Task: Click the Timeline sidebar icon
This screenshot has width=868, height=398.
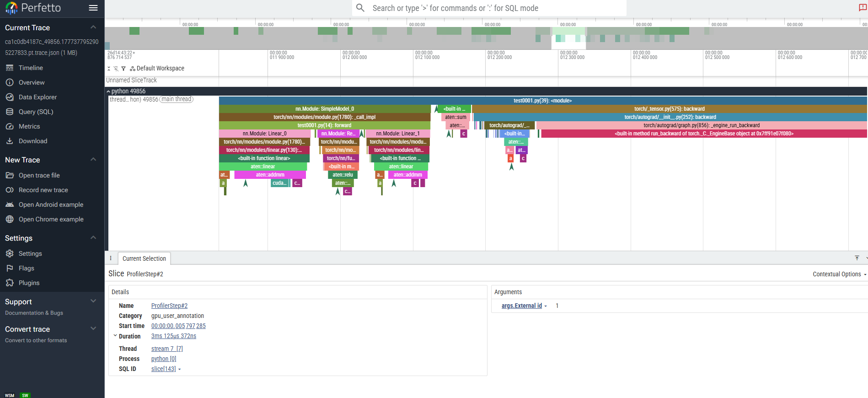Action: (x=10, y=68)
